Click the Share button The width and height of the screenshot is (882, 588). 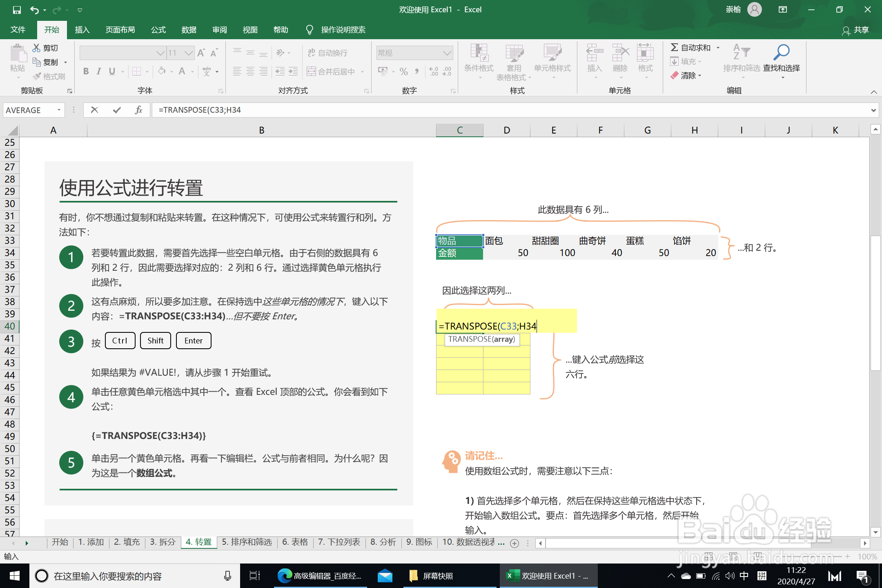tap(856, 30)
